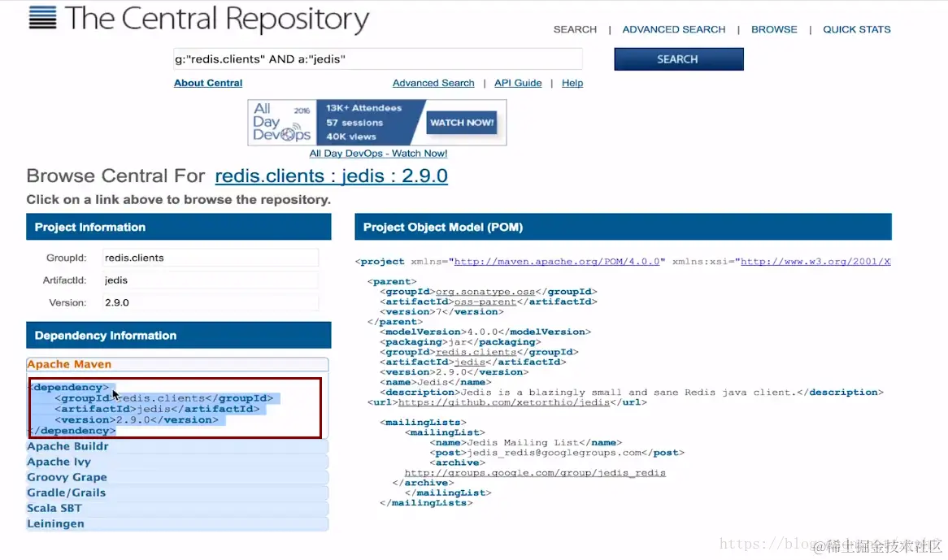Follow the redis.clients groupId link in POM
Screen dimensions: 948x560
tap(476, 352)
